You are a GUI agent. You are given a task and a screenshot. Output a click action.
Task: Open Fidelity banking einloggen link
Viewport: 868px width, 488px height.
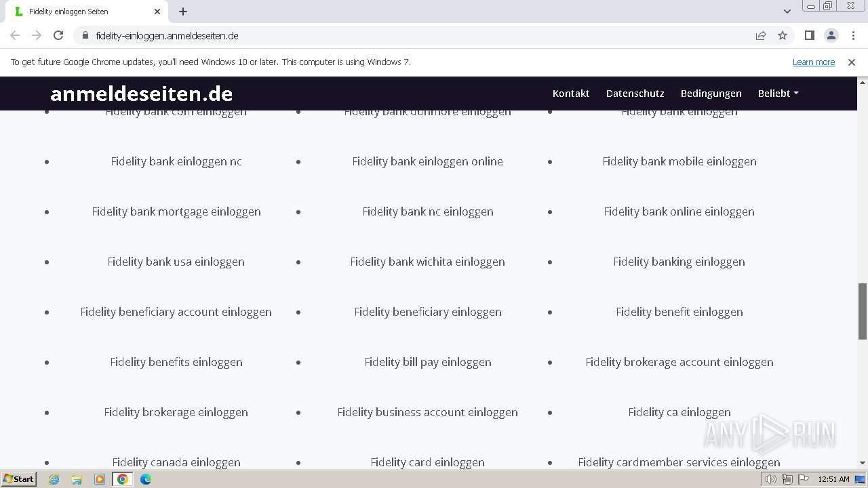[x=679, y=262]
